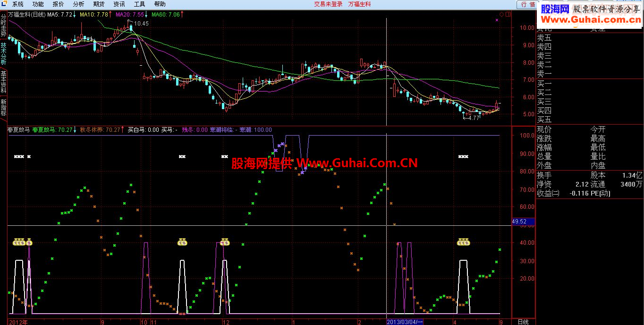Click the 股本 1.34亿 value
This screenshot has height=325, width=644.
[x=617, y=175]
